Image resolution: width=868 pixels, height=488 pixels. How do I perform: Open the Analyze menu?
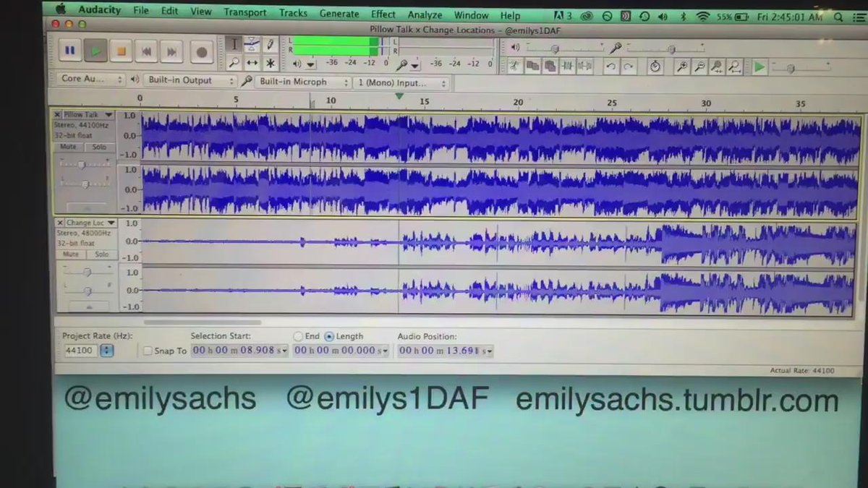(x=425, y=14)
